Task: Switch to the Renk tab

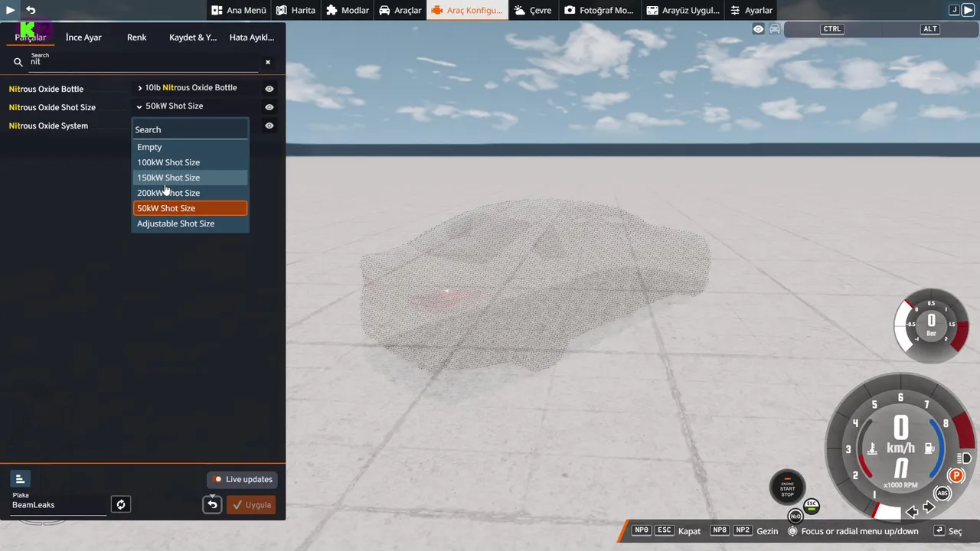Action: 136,37
